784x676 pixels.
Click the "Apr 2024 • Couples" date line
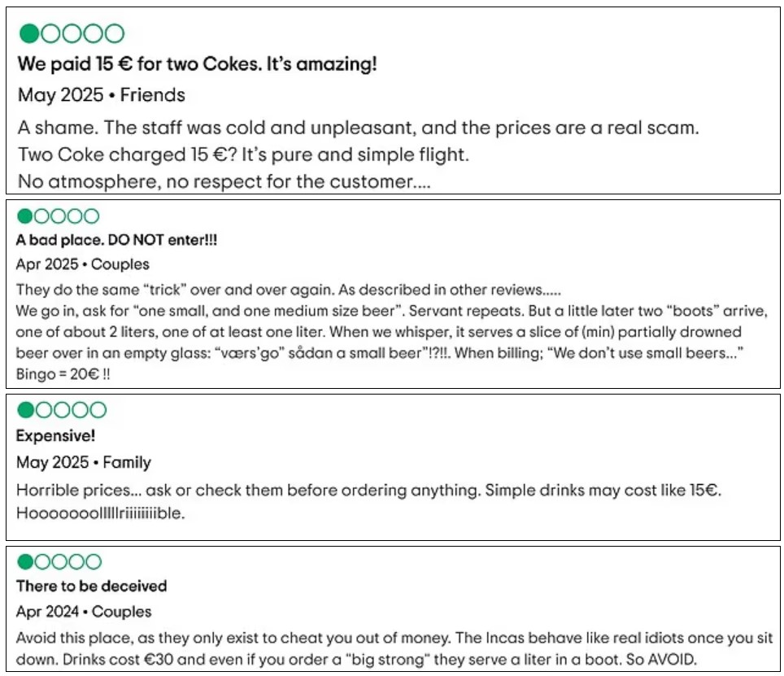pyautogui.click(x=84, y=612)
